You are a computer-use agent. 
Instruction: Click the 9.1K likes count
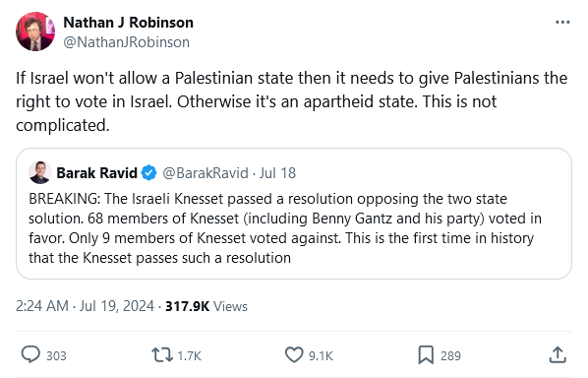[x=321, y=355]
